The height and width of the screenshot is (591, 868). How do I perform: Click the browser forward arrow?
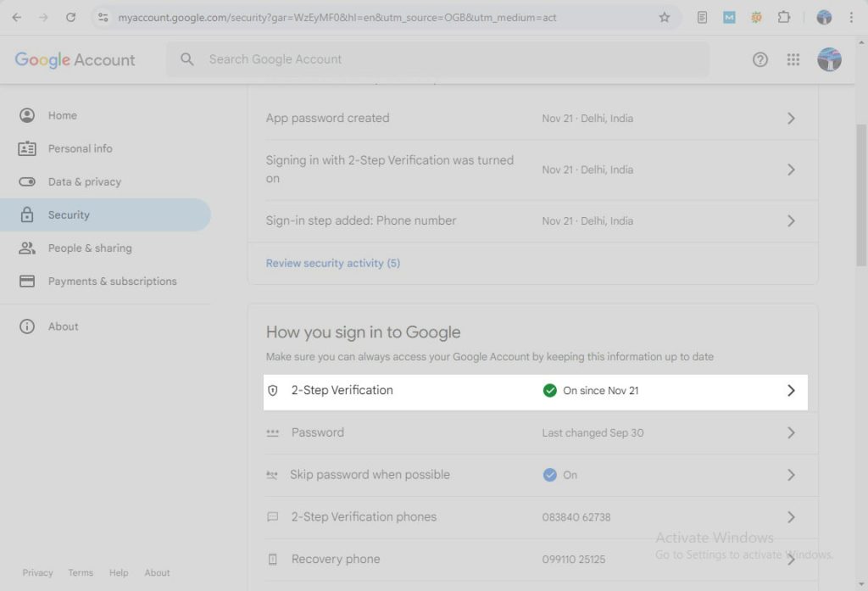point(43,17)
